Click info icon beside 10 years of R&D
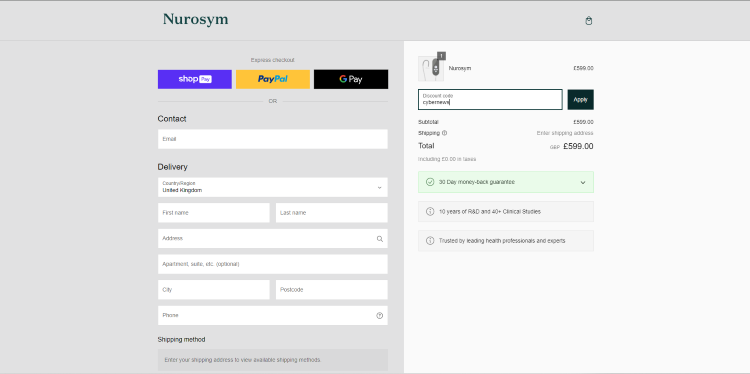The image size is (750, 374). click(430, 211)
